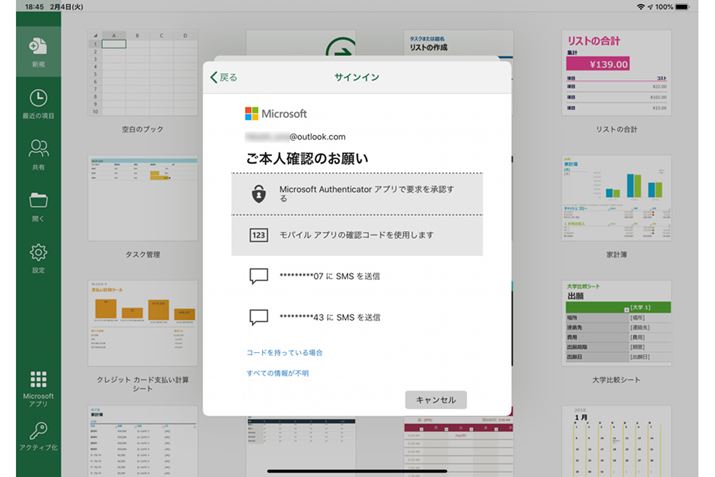Open the コードを持っている場合 link

(285, 352)
